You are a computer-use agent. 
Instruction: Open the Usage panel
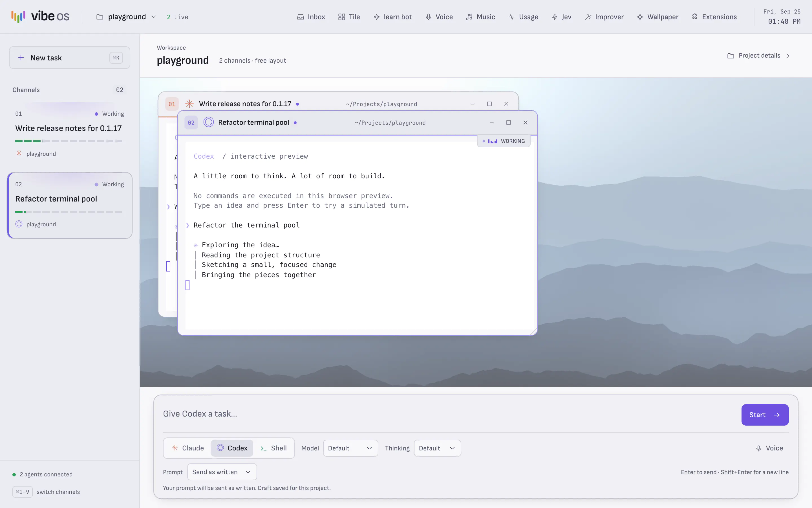(x=523, y=17)
